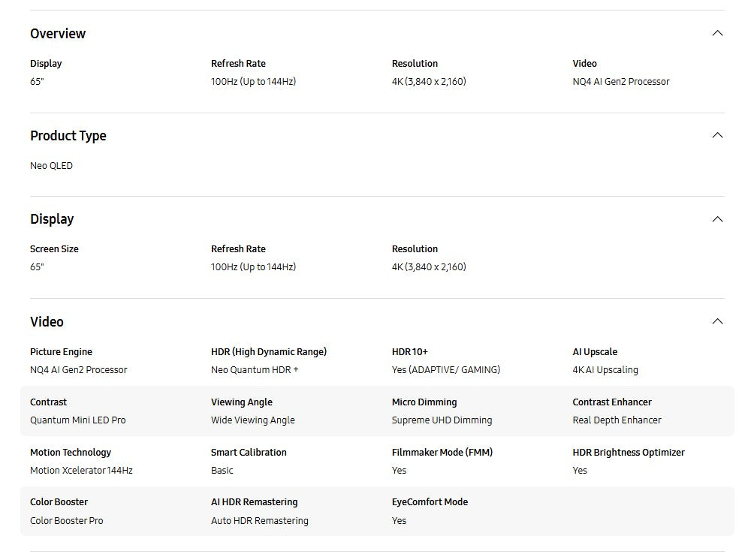Image resolution: width=751 pixels, height=560 pixels.
Task: Click the NQ4 AI Gen2 Processor value under Overview
Action: (x=620, y=82)
